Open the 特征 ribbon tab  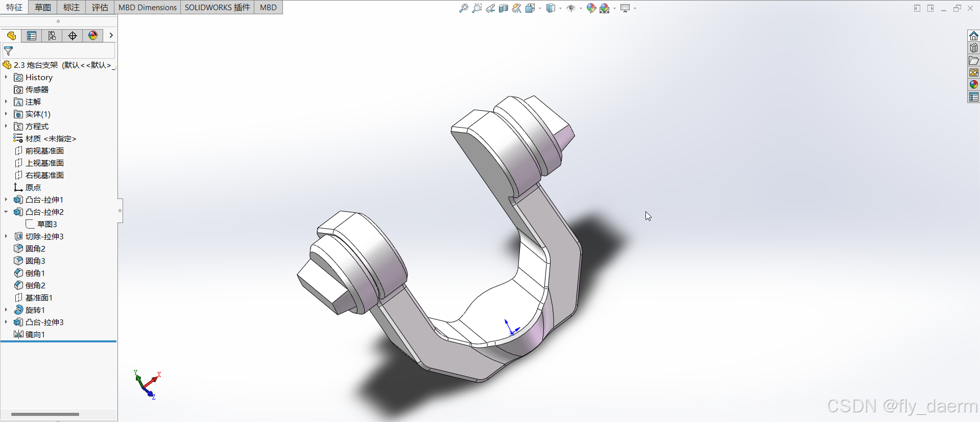point(14,7)
